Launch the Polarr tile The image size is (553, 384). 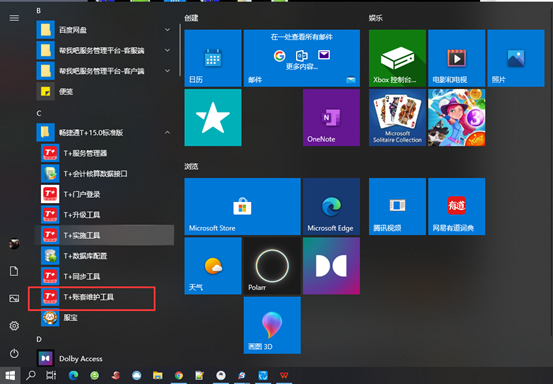tap(272, 266)
